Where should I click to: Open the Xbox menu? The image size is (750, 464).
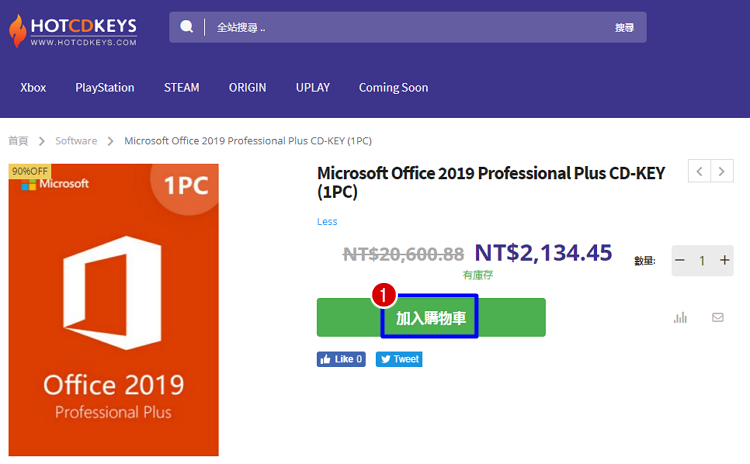point(33,88)
